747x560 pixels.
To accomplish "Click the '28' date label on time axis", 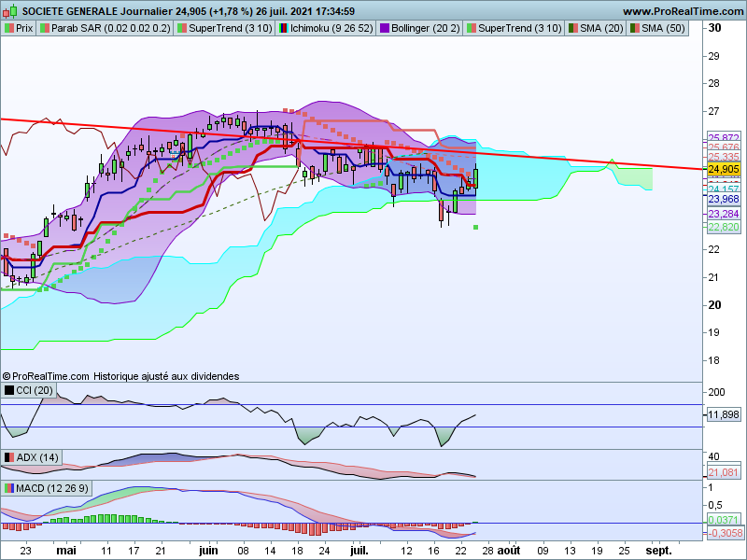I will [487, 551].
